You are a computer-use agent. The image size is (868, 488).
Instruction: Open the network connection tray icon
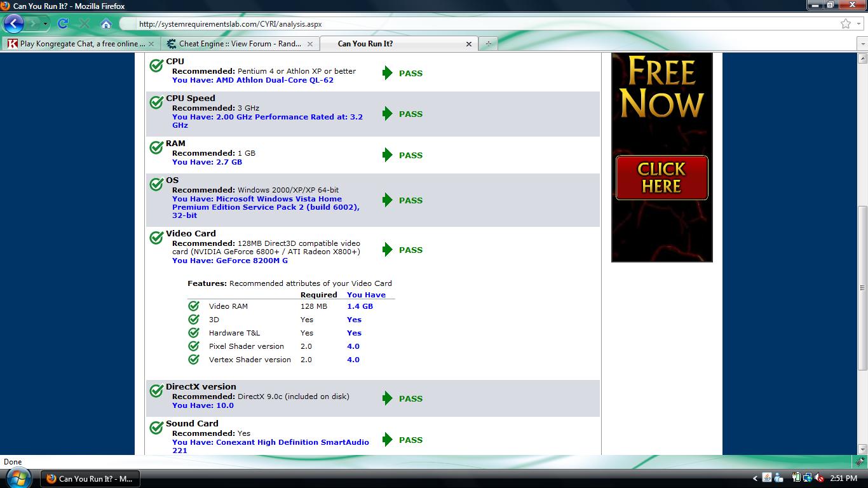[x=808, y=478]
